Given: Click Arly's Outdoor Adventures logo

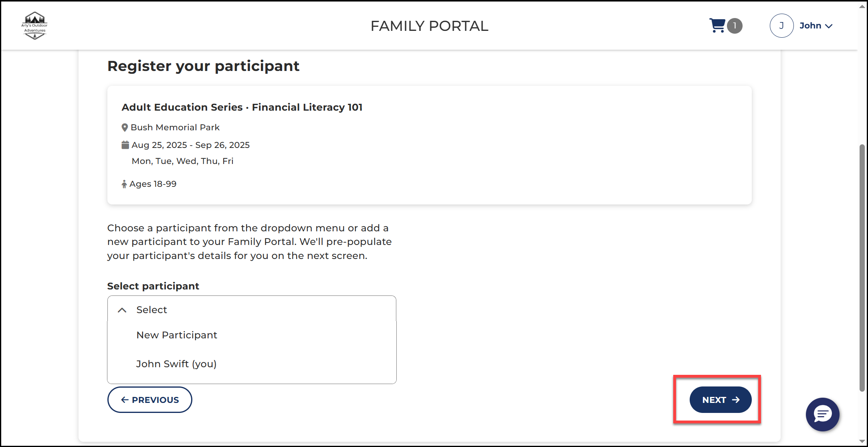Looking at the screenshot, I should point(34,26).
